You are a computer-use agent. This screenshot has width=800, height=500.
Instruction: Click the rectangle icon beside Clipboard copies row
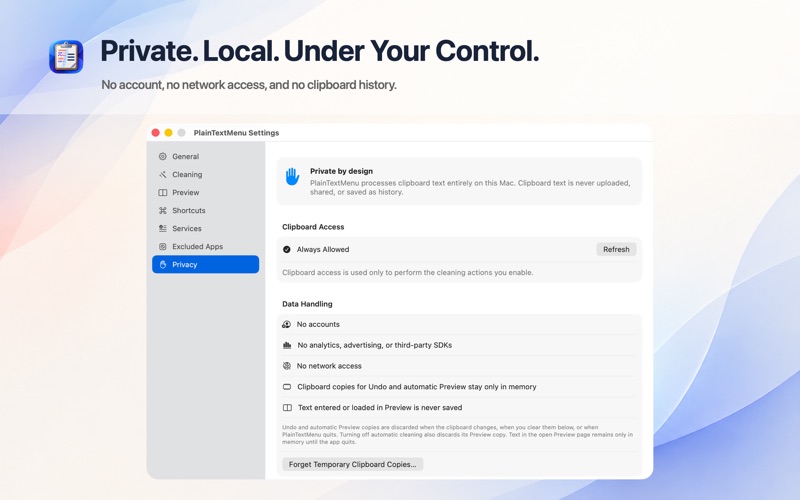pyautogui.click(x=287, y=387)
